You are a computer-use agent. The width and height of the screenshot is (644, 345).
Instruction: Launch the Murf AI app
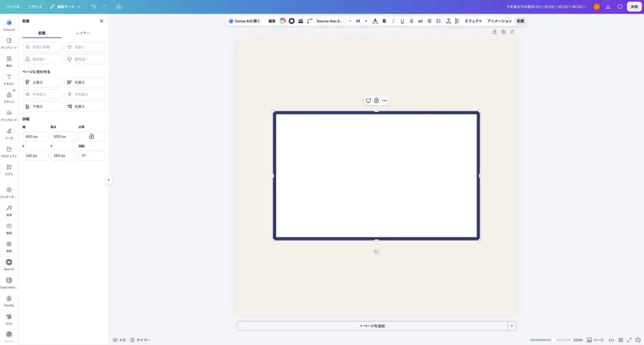coord(9,264)
